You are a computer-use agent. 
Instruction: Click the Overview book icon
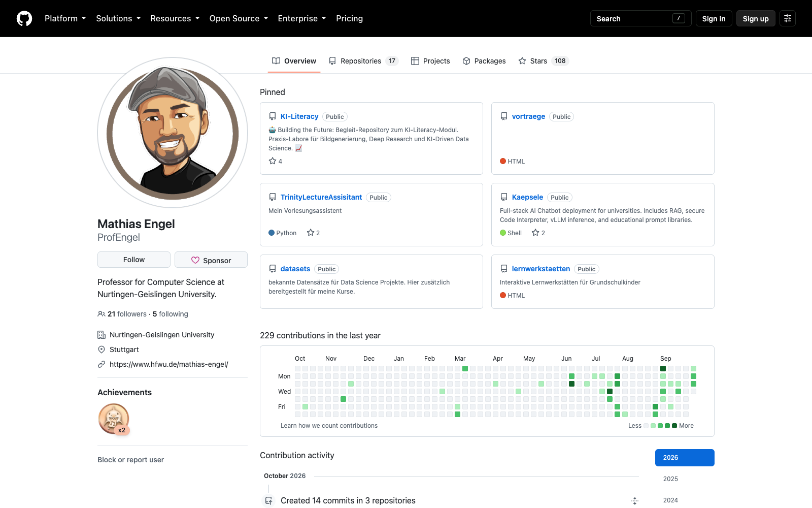276,61
